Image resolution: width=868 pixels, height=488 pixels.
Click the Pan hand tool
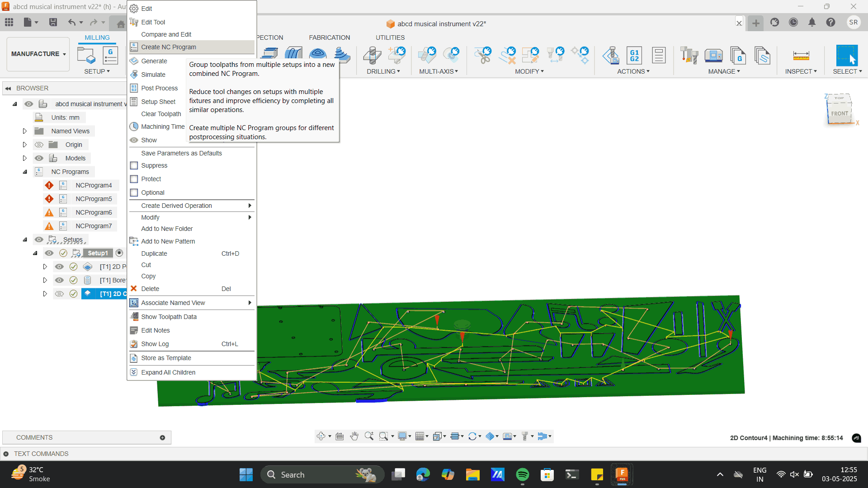[x=354, y=436]
